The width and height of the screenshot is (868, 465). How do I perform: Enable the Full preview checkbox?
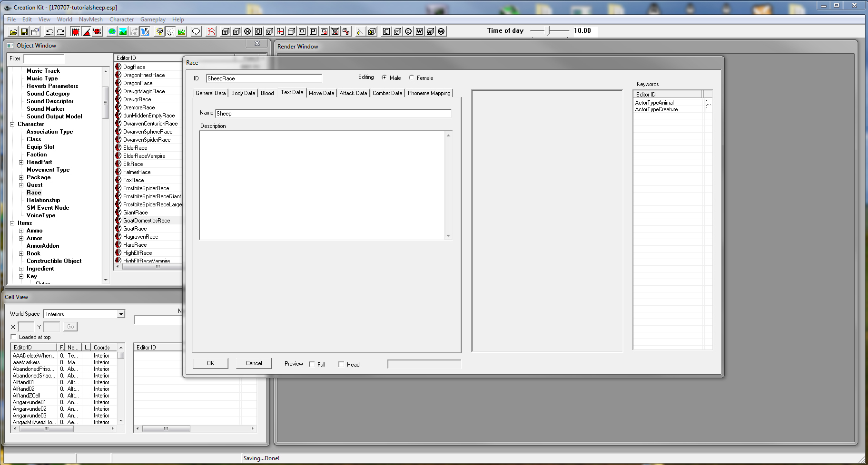(312, 364)
